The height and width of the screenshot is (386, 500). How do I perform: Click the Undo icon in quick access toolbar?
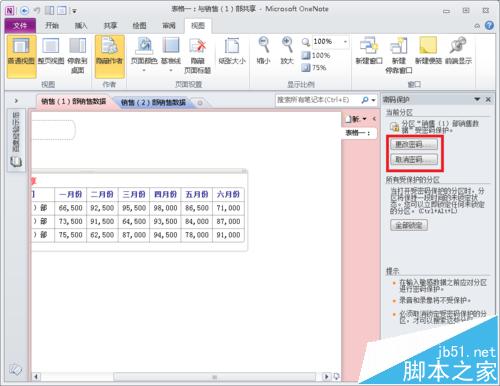(x=37, y=11)
